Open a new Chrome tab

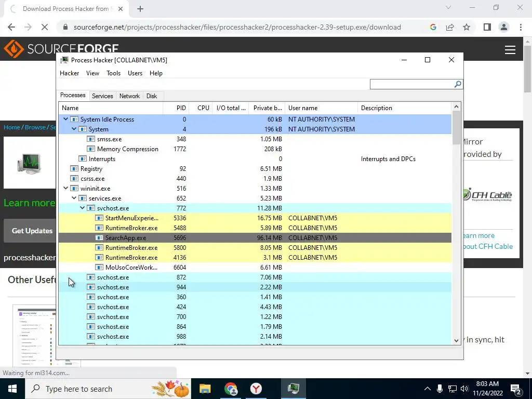140,9
